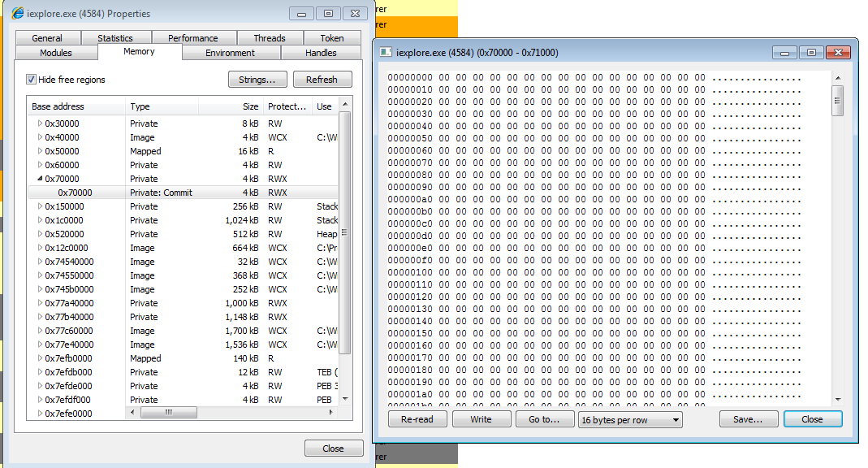Open the Go to... dialog

(544, 419)
